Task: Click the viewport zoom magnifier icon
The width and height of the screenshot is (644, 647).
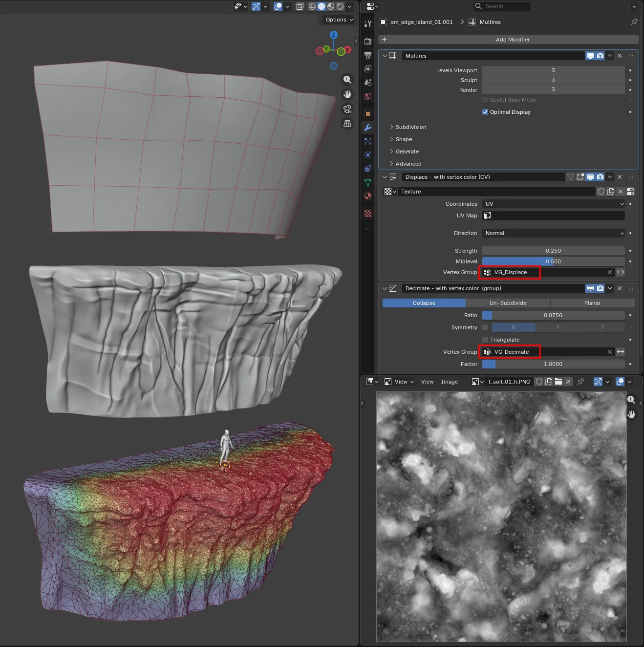Action: 347,80
